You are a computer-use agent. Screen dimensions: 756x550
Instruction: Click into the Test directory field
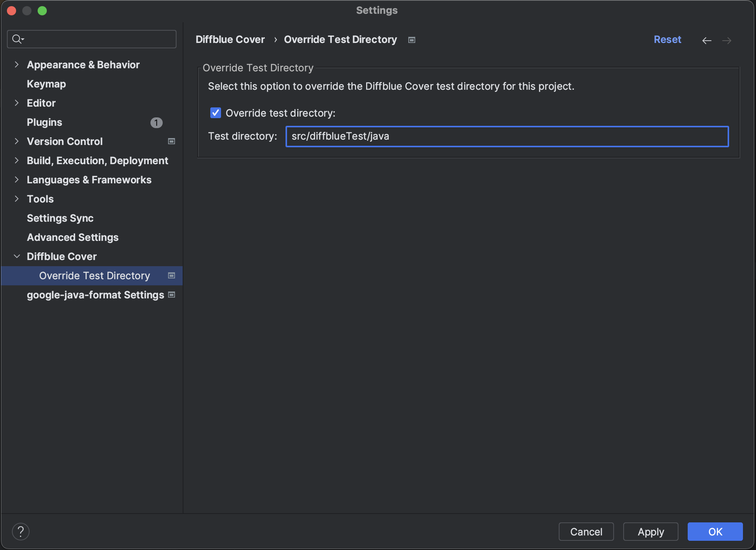[507, 137]
